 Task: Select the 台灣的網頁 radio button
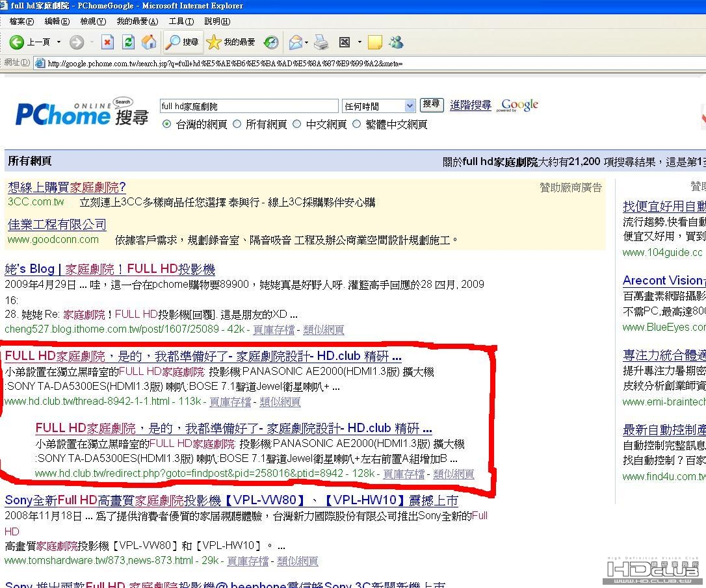166,124
